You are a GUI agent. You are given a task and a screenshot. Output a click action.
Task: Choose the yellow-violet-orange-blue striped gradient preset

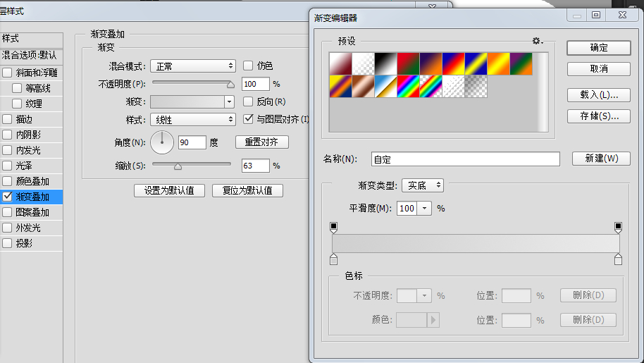tap(340, 86)
